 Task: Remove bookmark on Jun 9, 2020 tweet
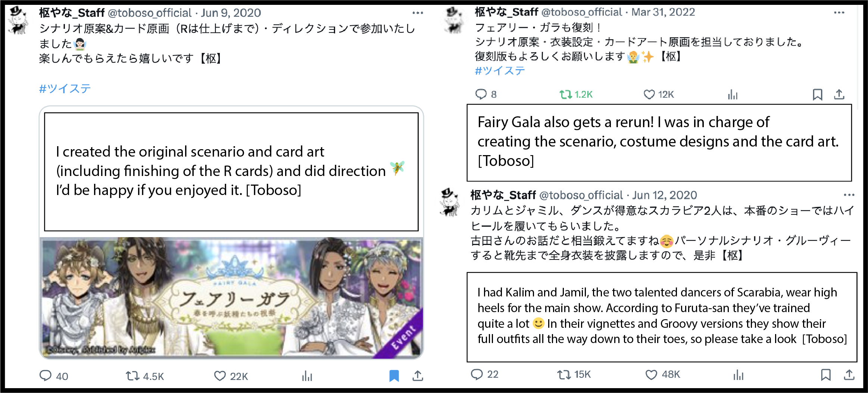[394, 376]
